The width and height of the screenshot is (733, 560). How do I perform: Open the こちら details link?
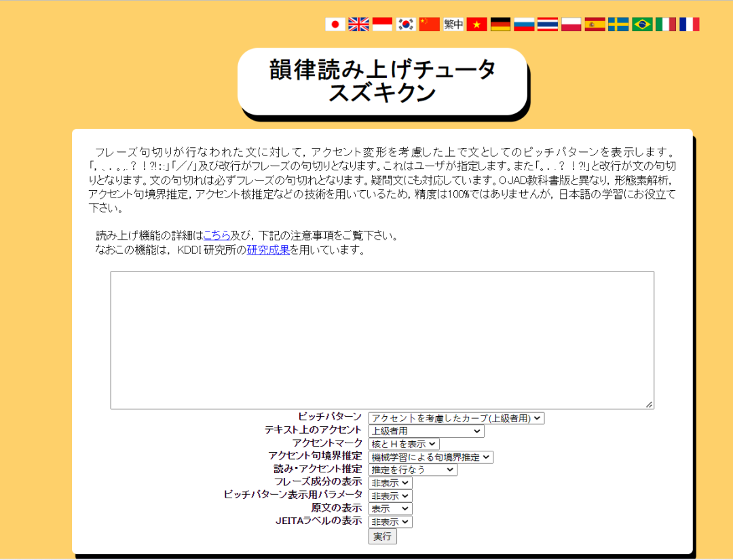point(217,236)
